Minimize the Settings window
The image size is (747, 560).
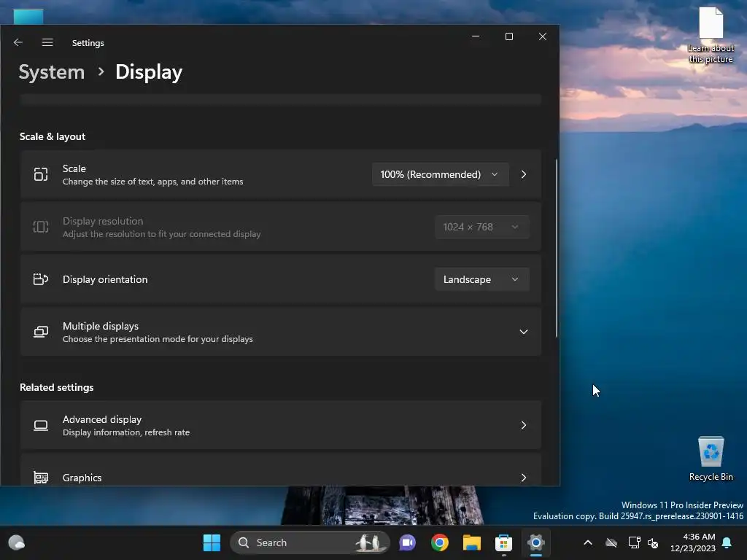(476, 36)
